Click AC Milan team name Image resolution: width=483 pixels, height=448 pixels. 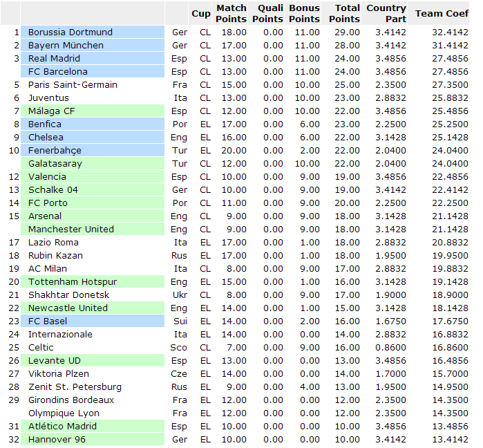click(48, 269)
